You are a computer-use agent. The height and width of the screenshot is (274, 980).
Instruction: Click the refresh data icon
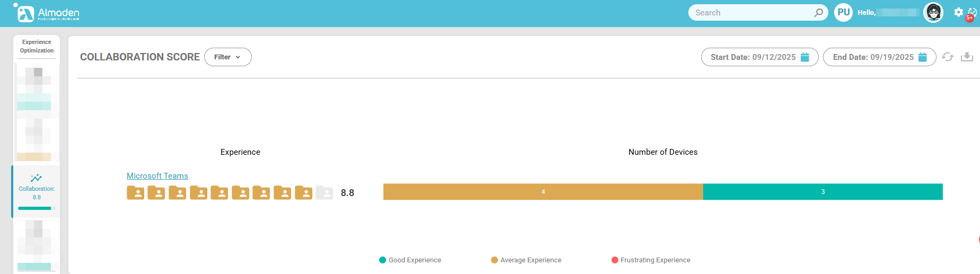click(948, 57)
